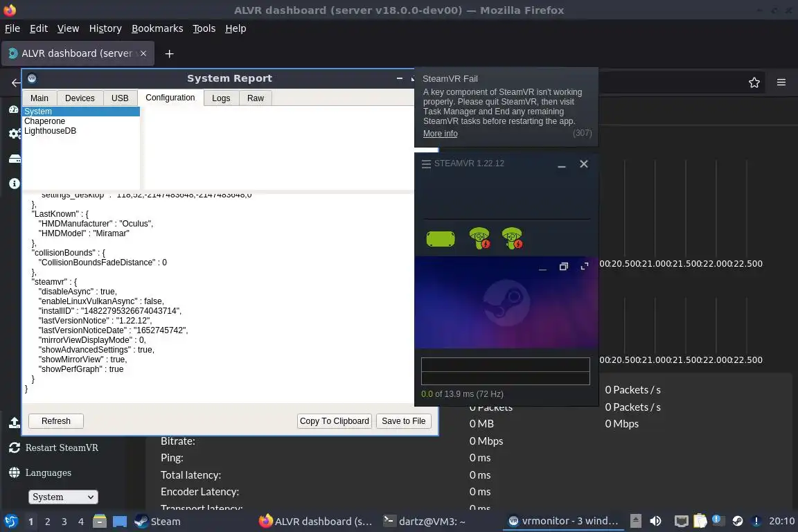Switch to Devices tab in System Report
Viewport: 798px width, 532px height.
pyautogui.click(x=80, y=98)
